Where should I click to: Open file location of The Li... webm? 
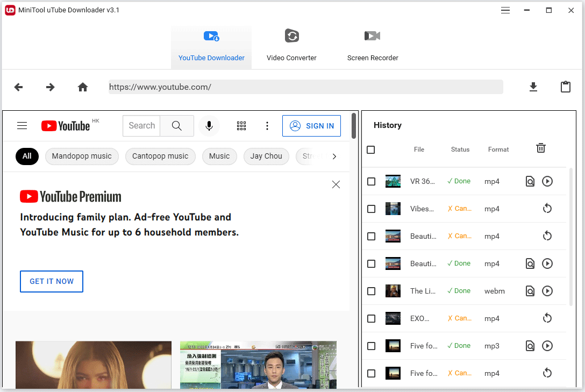tap(530, 290)
